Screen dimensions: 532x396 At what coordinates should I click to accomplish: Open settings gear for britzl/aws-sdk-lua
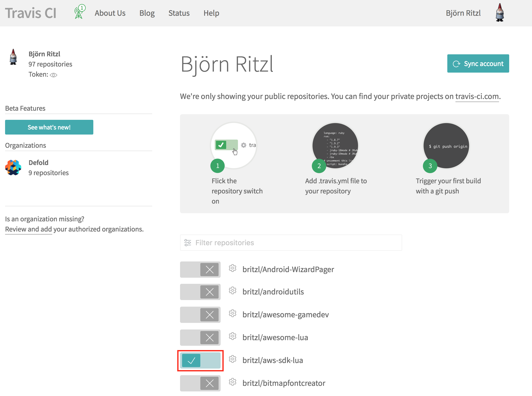point(233,359)
